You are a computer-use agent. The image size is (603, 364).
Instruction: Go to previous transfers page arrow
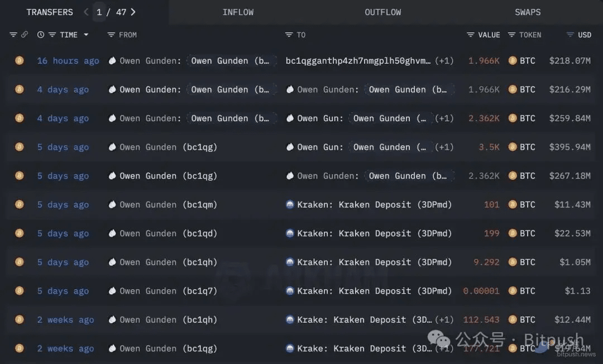point(86,12)
